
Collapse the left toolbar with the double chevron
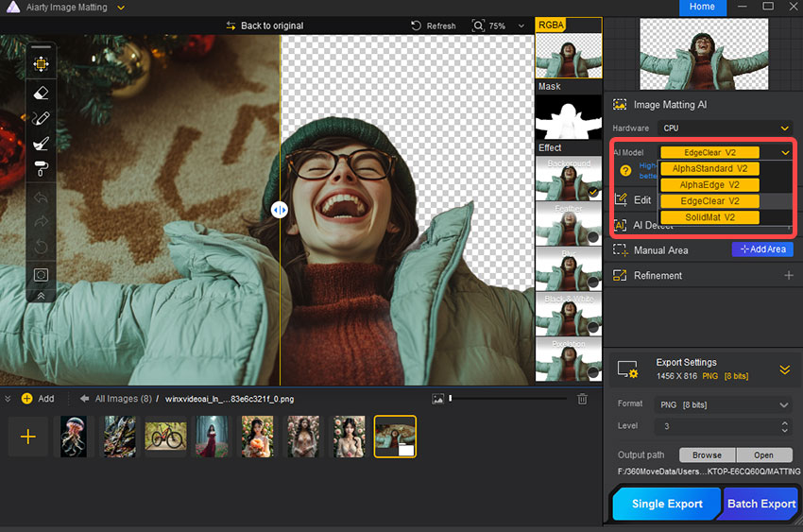pos(41,296)
